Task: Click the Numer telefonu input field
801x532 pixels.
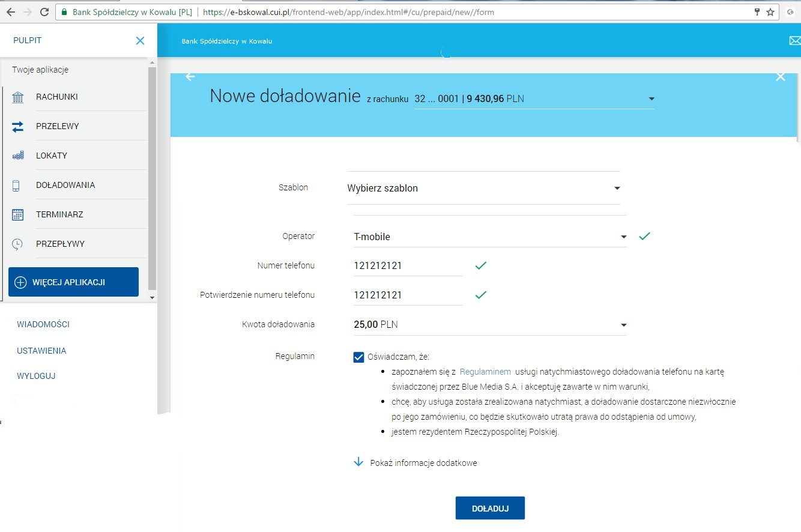Action: (x=407, y=266)
